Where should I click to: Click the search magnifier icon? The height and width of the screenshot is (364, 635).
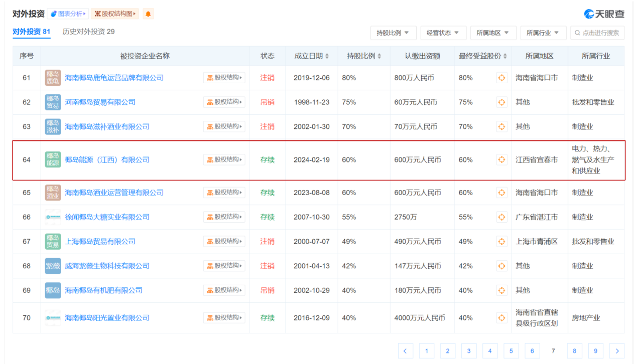point(577,33)
